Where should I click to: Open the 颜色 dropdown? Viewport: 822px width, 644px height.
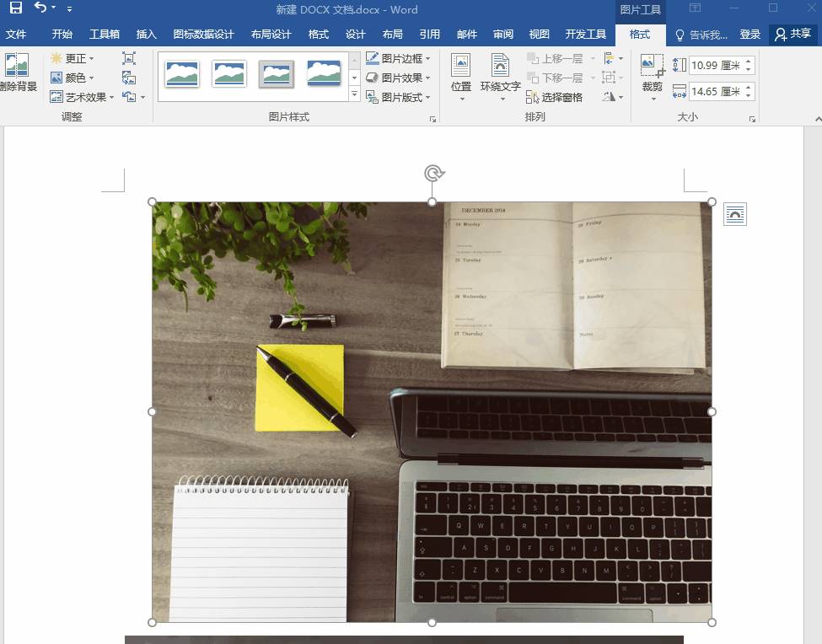pos(73,78)
